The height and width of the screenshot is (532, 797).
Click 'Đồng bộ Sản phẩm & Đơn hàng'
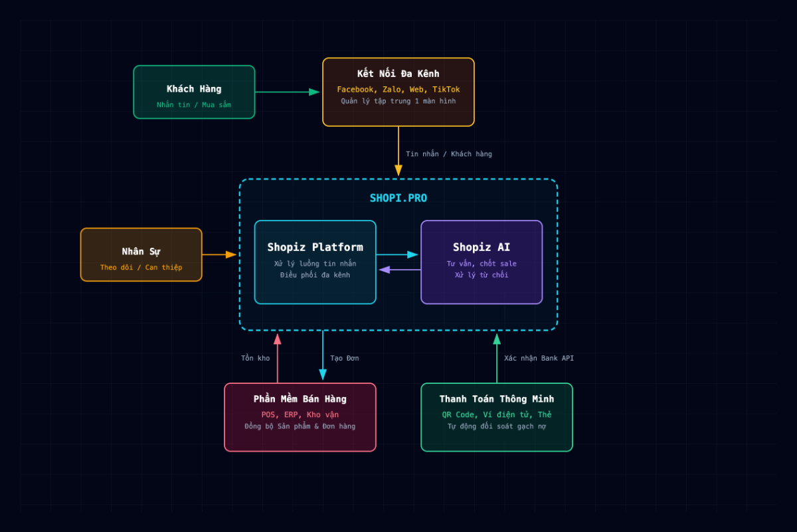(x=300, y=426)
